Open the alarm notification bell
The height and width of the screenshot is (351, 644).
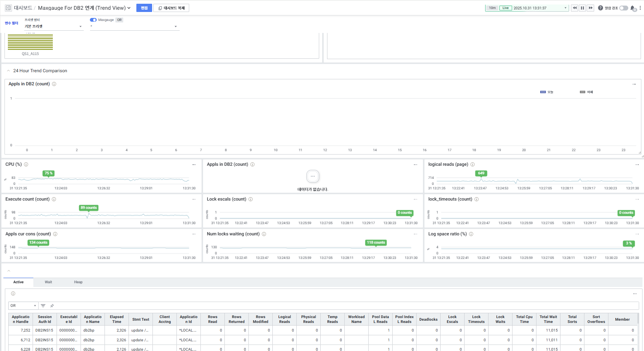(x=633, y=8)
